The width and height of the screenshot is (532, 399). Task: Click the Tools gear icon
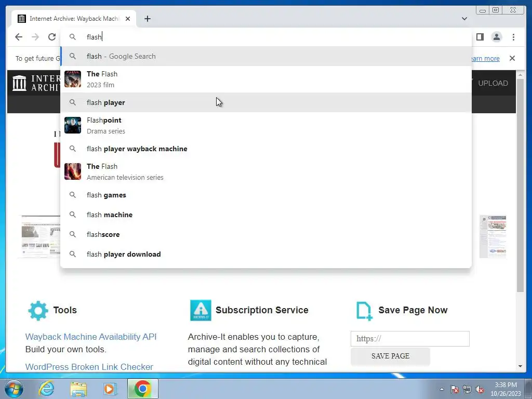[38, 311]
